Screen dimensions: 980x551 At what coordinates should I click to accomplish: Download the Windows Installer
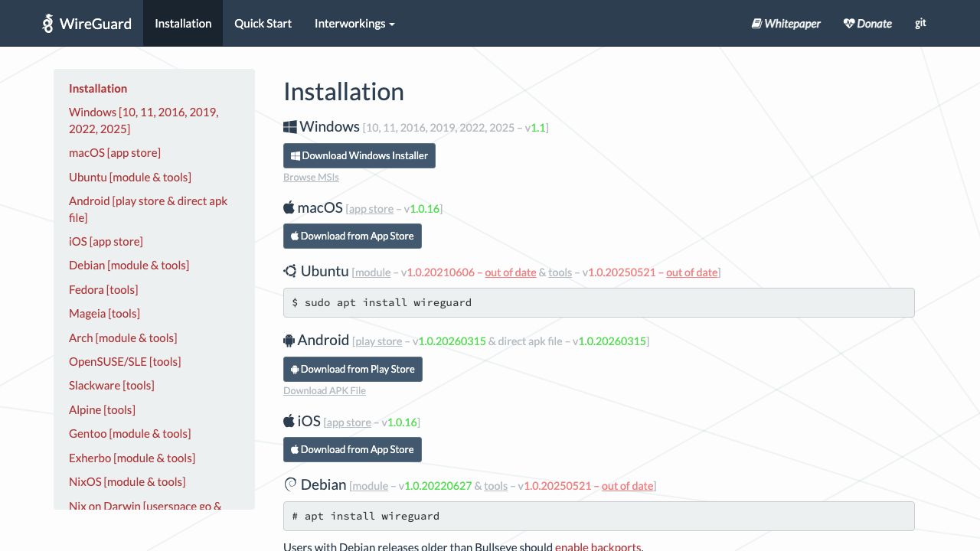[359, 155]
